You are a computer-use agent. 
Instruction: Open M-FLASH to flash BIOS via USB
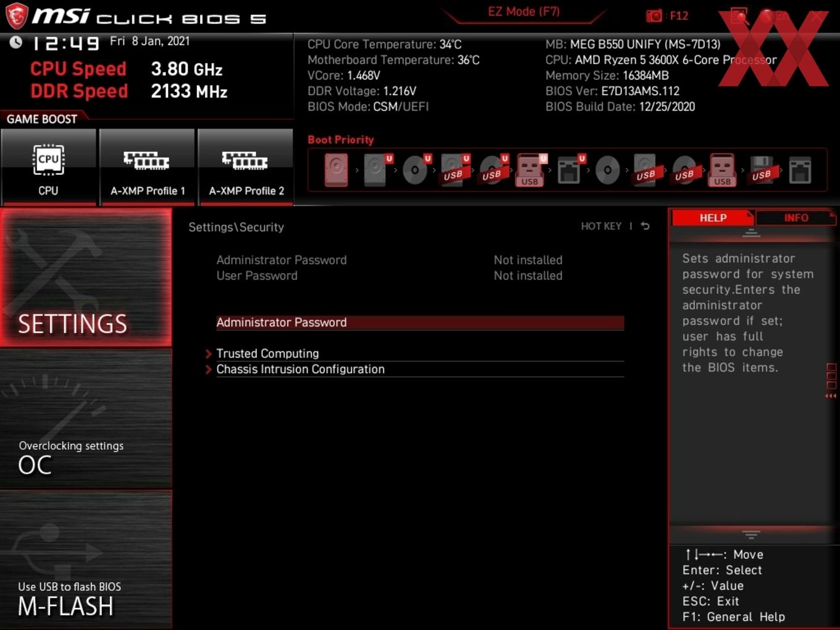coord(86,560)
